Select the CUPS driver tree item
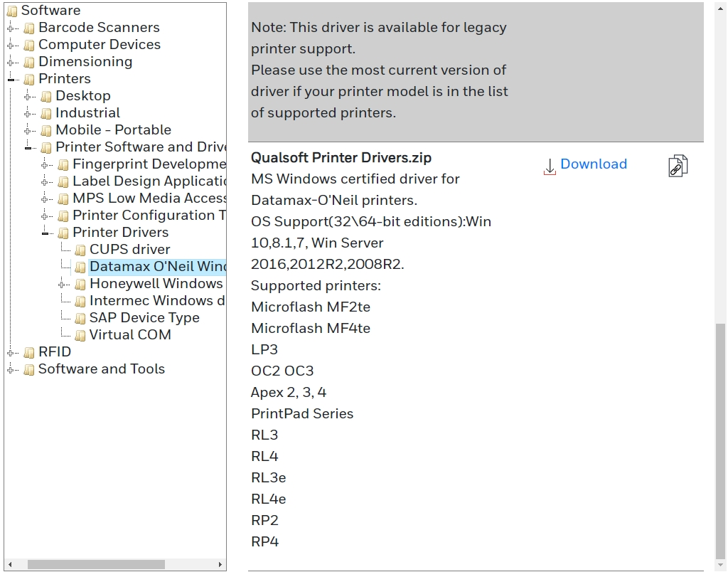The height and width of the screenshot is (572, 728). coord(129,250)
